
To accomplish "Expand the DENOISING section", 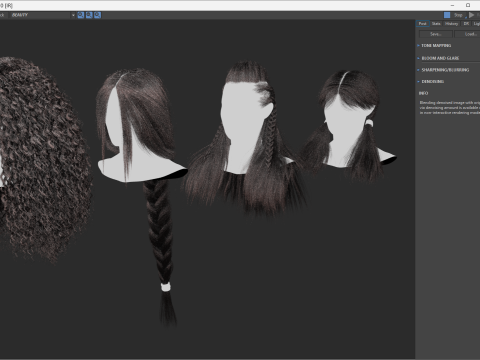I will [x=432, y=81].
